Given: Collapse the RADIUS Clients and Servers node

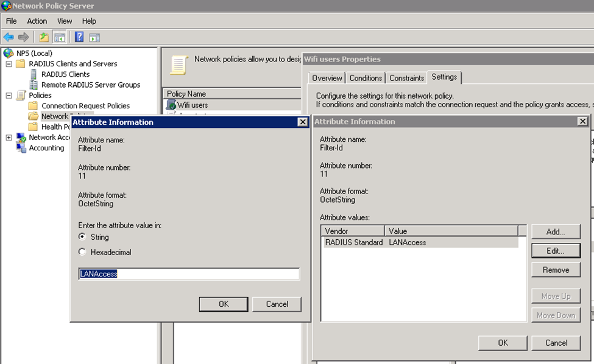Looking at the screenshot, I should coord(8,63).
